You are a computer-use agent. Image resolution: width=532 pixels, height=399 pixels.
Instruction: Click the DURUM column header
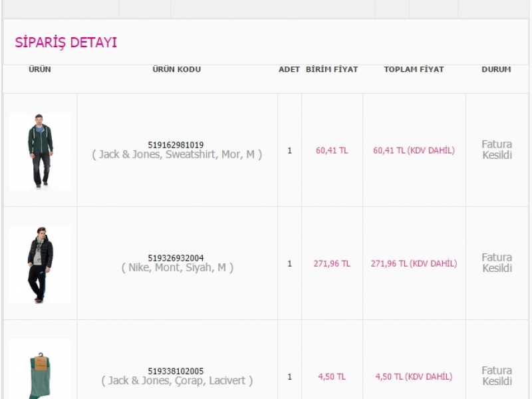click(x=496, y=69)
